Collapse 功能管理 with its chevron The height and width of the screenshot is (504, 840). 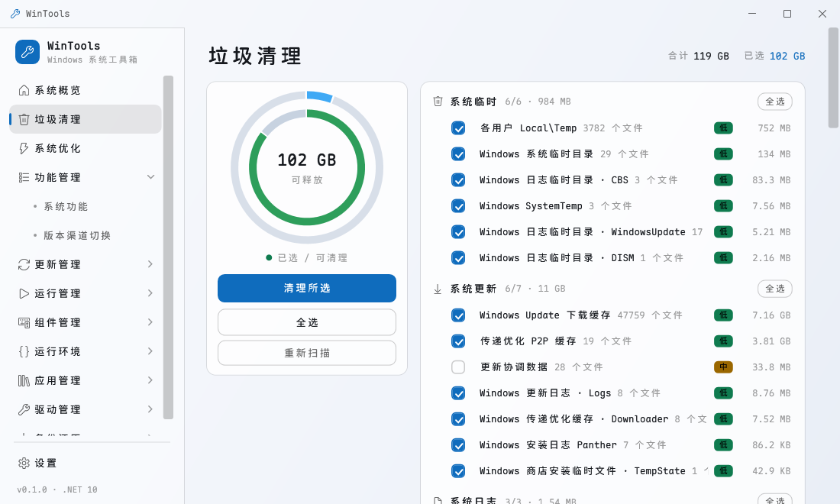pyautogui.click(x=150, y=176)
